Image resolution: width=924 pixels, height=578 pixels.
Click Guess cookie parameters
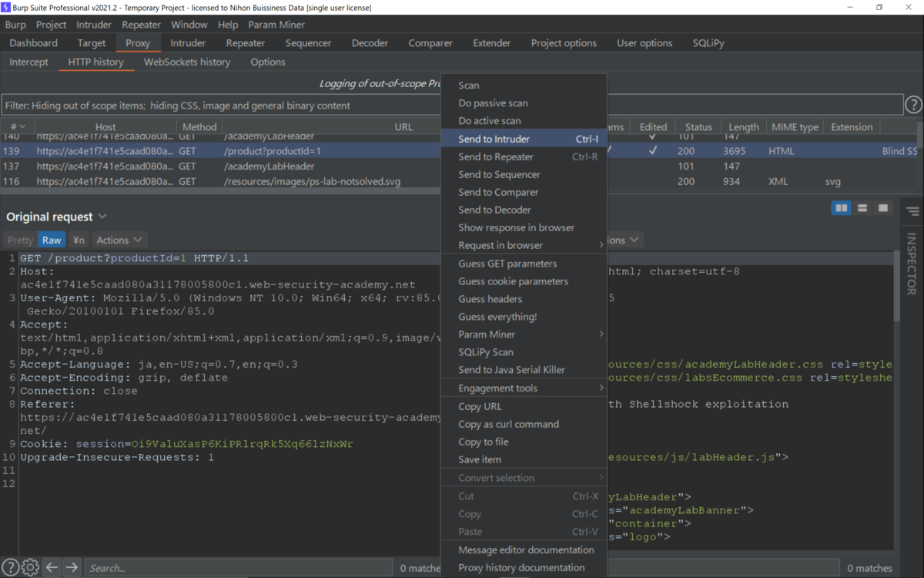[x=524, y=281]
